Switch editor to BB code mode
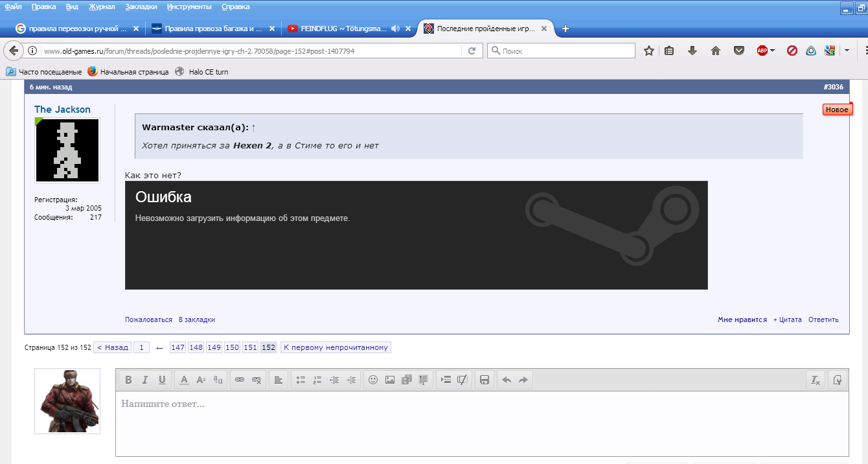The width and height of the screenshot is (868, 464). [838, 380]
